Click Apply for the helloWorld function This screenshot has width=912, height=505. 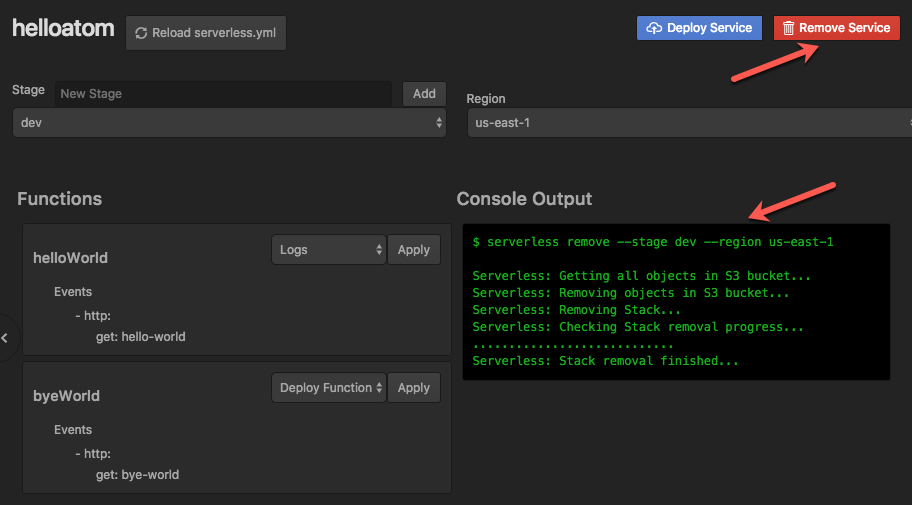414,250
